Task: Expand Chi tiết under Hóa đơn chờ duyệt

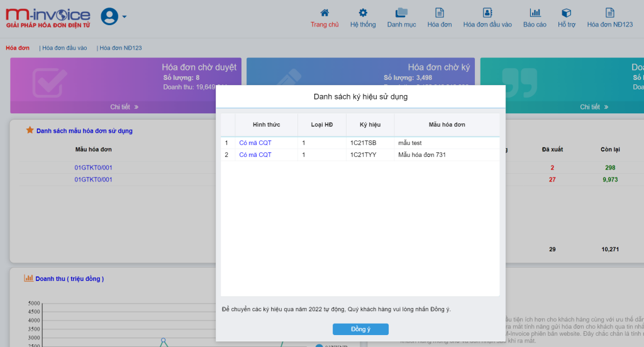Action: [x=124, y=107]
